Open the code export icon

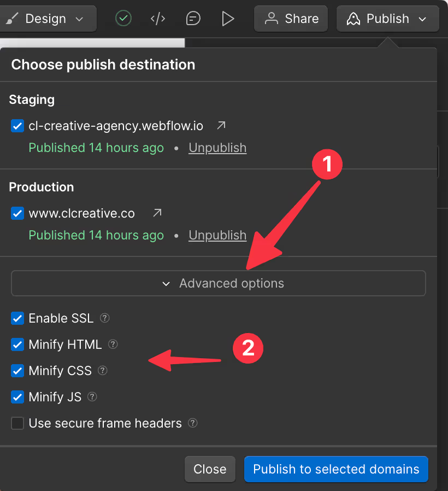click(158, 19)
